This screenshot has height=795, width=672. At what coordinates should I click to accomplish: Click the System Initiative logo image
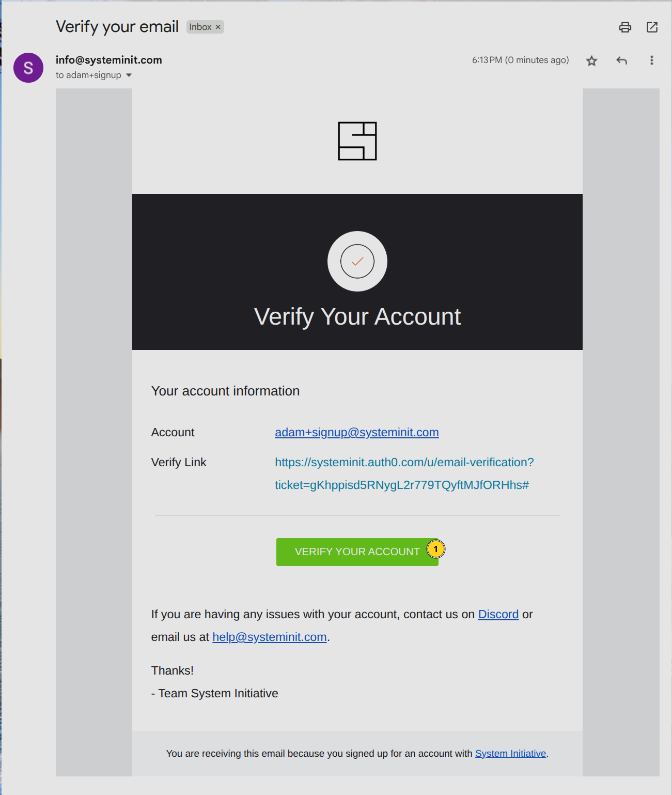(x=357, y=141)
